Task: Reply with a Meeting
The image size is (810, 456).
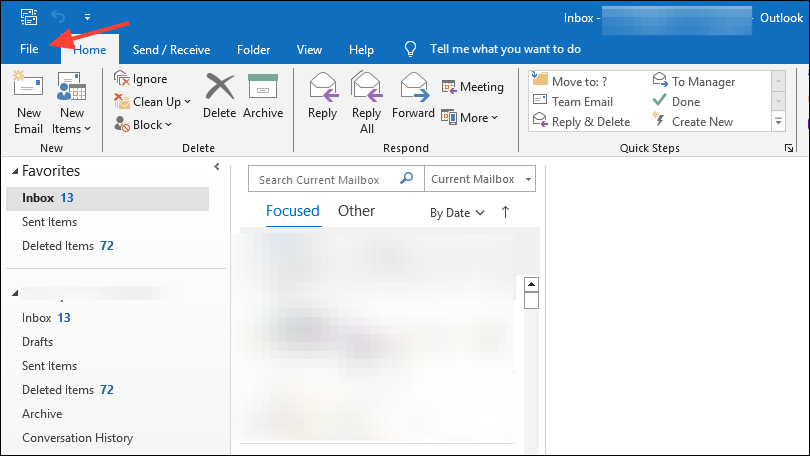Action: 472,87
